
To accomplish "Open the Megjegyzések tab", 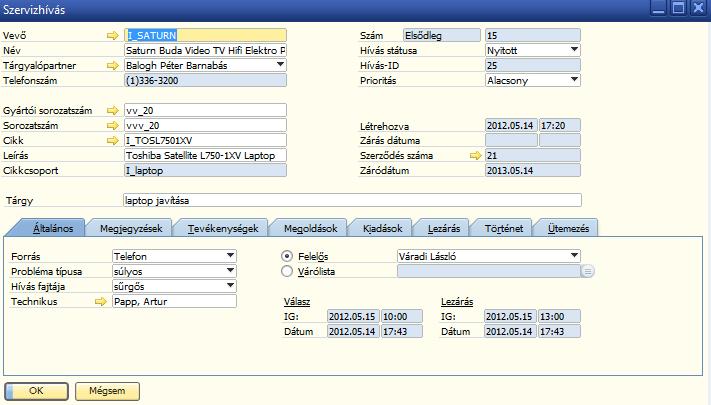I will coord(131,228).
